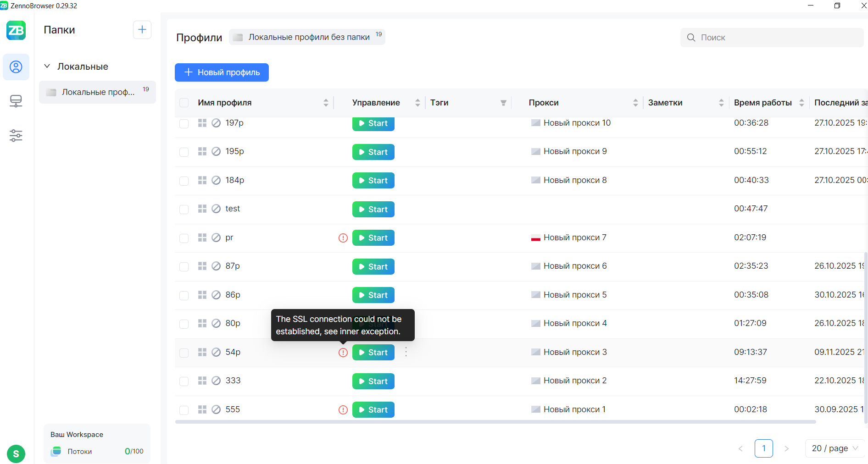Image resolution: width=868 pixels, height=464 pixels.
Task: Click work time 14:27:59
Action: (750, 381)
